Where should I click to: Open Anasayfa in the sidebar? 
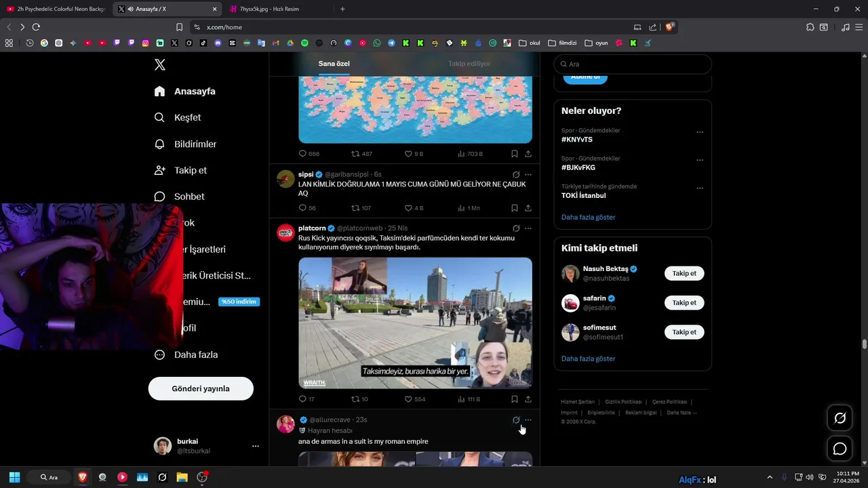185,91
